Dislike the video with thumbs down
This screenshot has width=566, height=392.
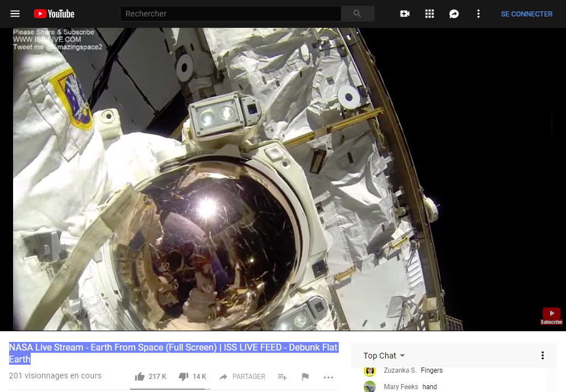click(184, 377)
